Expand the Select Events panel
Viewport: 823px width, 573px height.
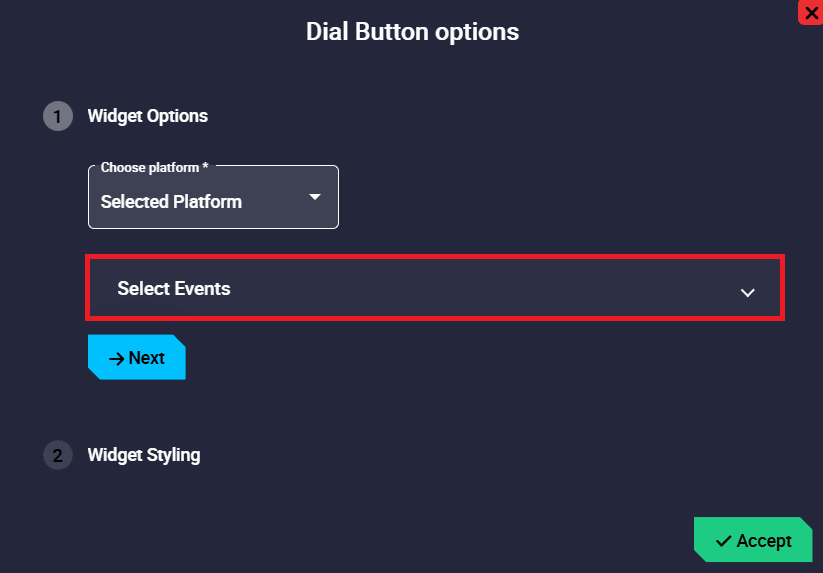435,289
